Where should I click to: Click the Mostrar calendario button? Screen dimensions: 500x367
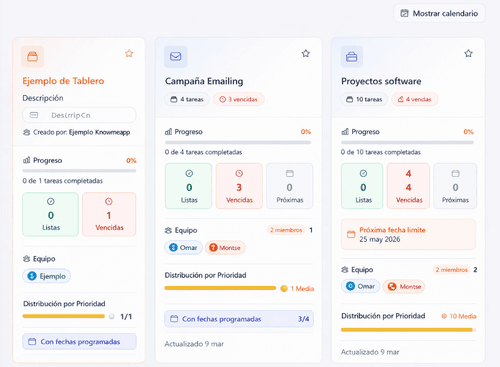click(439, 13)
